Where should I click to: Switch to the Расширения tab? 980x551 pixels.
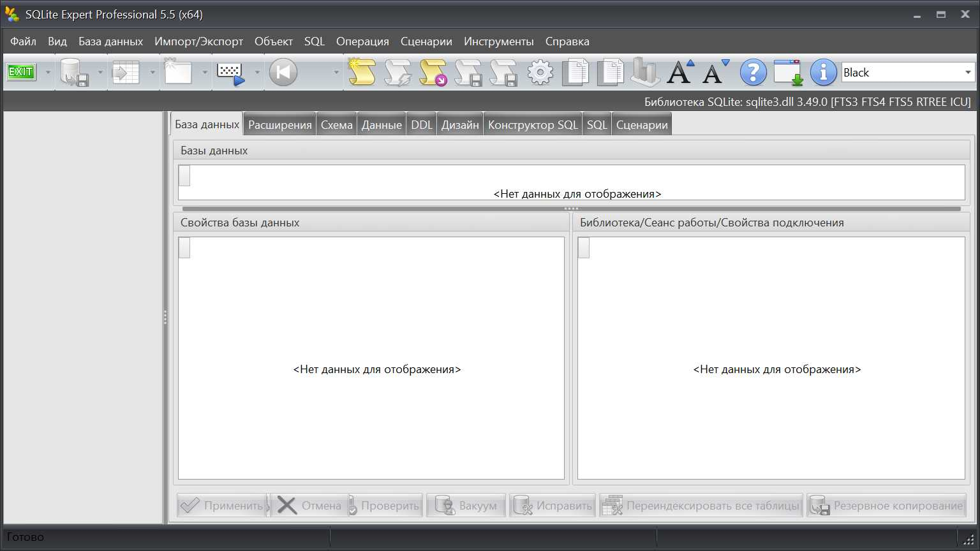[279, 124]
